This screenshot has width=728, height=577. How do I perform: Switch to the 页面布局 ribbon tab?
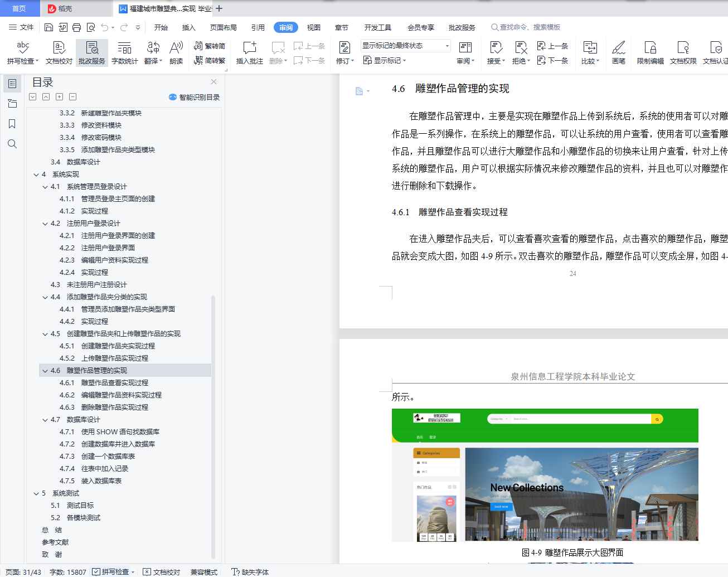click(x=224, y=27)
